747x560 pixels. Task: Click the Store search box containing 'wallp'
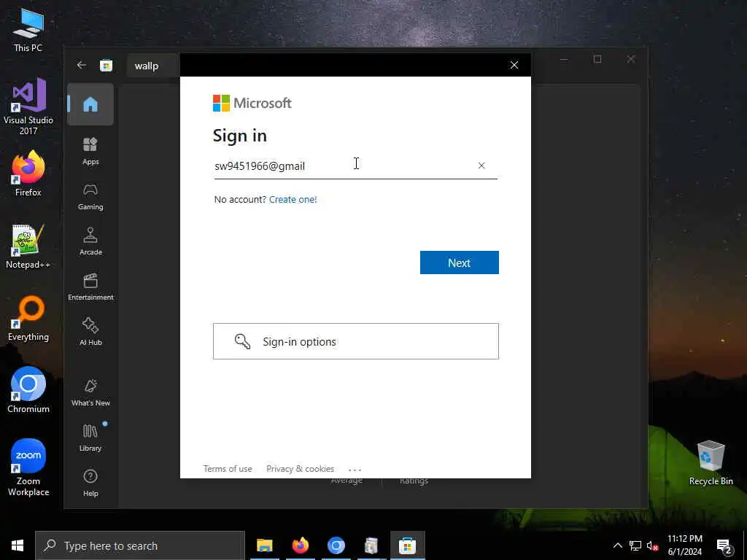point(153,66)
